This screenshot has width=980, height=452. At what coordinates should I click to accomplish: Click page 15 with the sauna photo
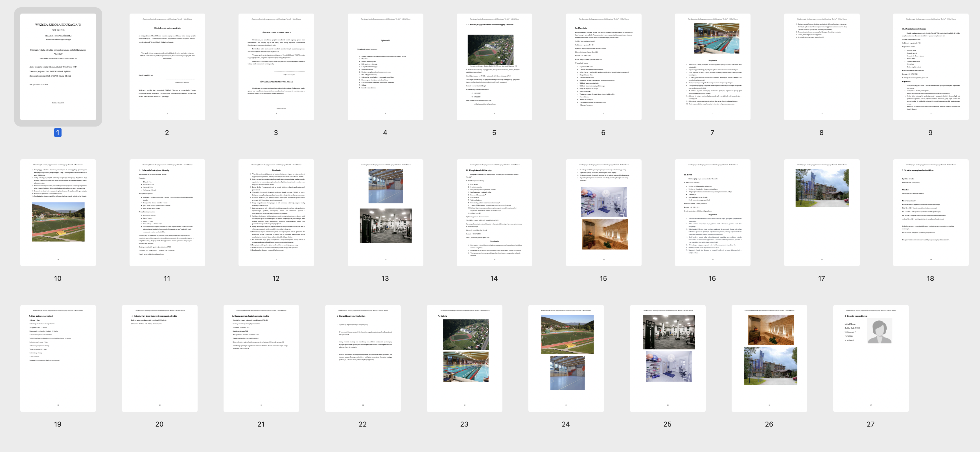point(603,212)
